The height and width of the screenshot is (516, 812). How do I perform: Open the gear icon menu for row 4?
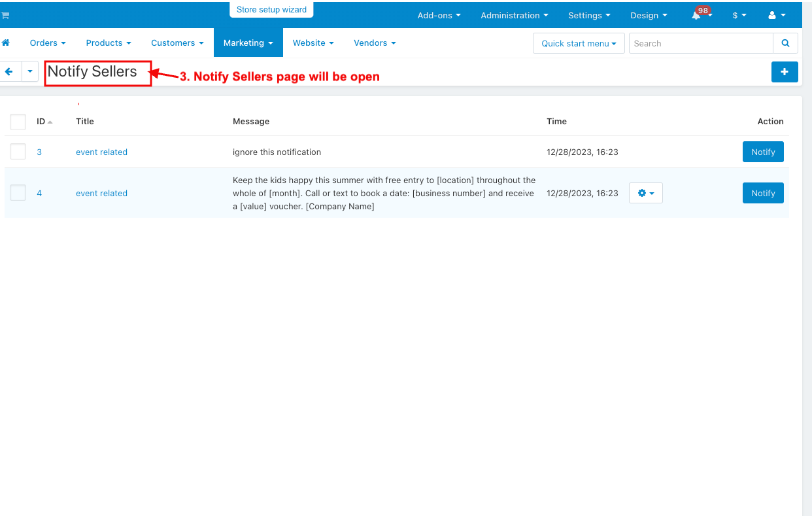(645, 193)
